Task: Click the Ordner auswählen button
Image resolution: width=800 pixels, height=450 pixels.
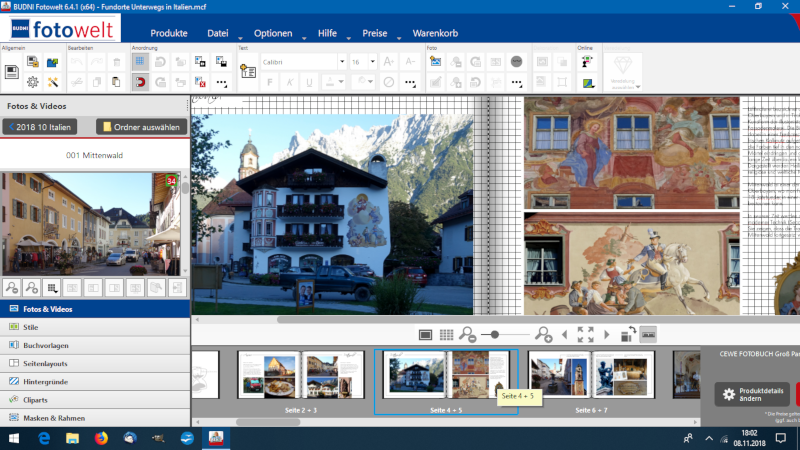Action: coord(140,127)
